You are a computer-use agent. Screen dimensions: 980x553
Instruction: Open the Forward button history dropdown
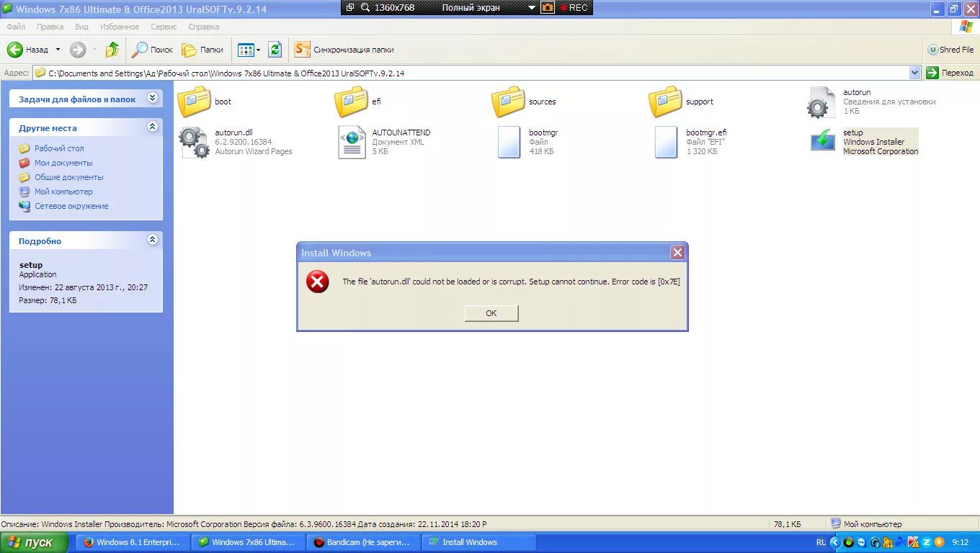[94, 50]
